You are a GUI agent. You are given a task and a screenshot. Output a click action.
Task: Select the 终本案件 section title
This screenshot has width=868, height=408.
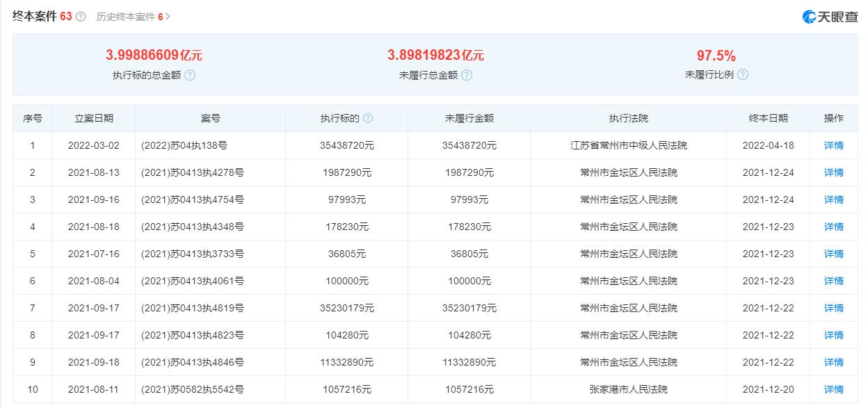tap(35, 17)
